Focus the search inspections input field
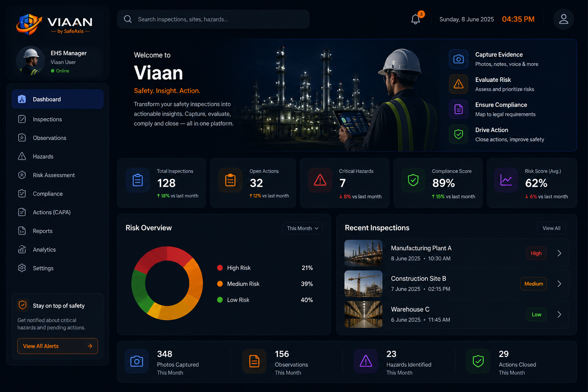This screenshot has height=392, width=588. (x=213, y=19)
